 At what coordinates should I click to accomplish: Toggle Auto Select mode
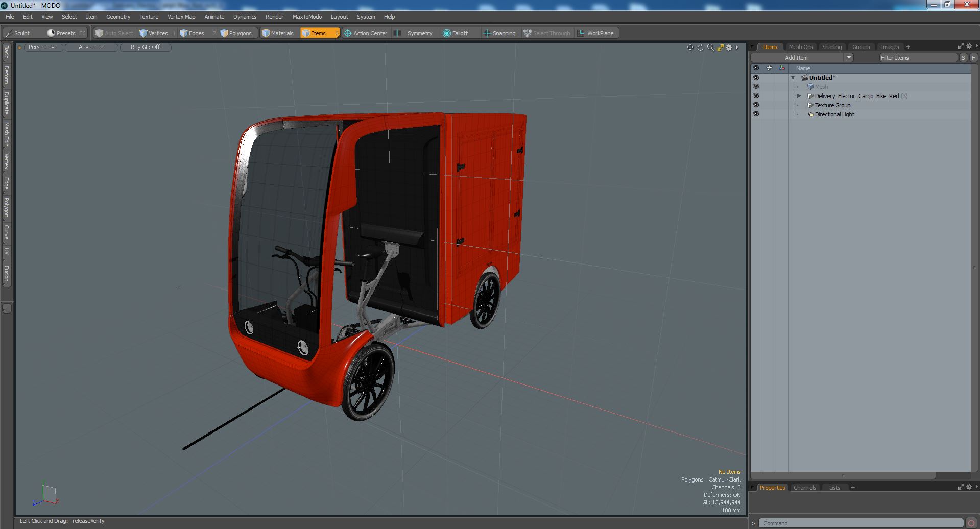pos(114,33)
